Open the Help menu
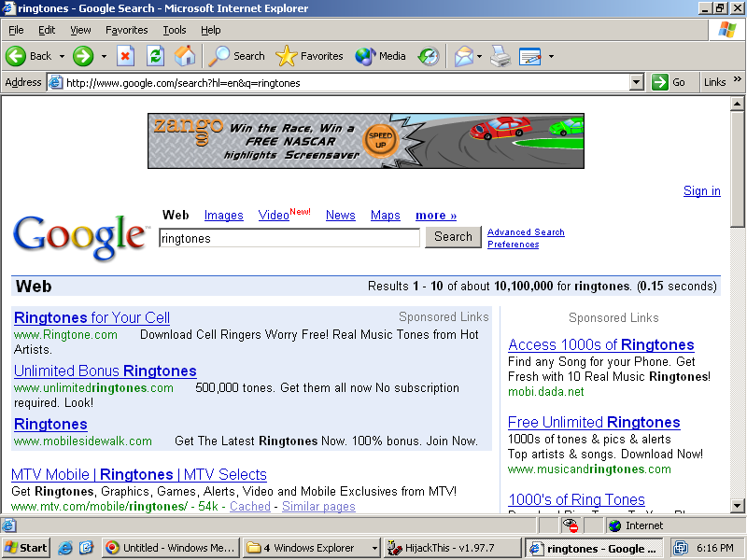Screen dimensions: 747x560 (x=211, y=30)
